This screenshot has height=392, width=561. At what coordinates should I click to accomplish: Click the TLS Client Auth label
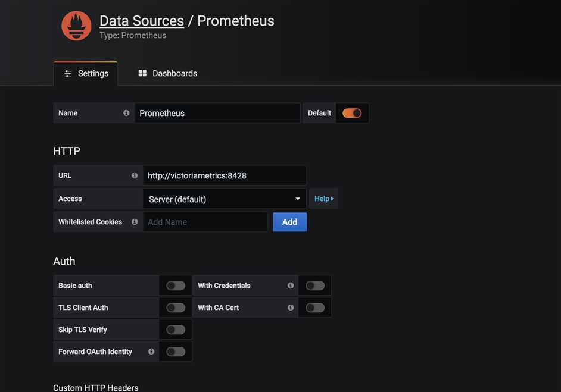pos(83,308)
